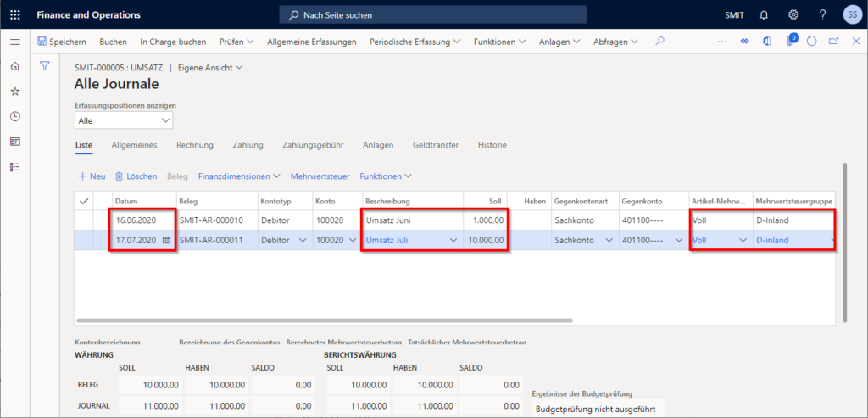Open Modules list icon in sidebar
Viewport: 868px width, 418px height.
[15, 167]
